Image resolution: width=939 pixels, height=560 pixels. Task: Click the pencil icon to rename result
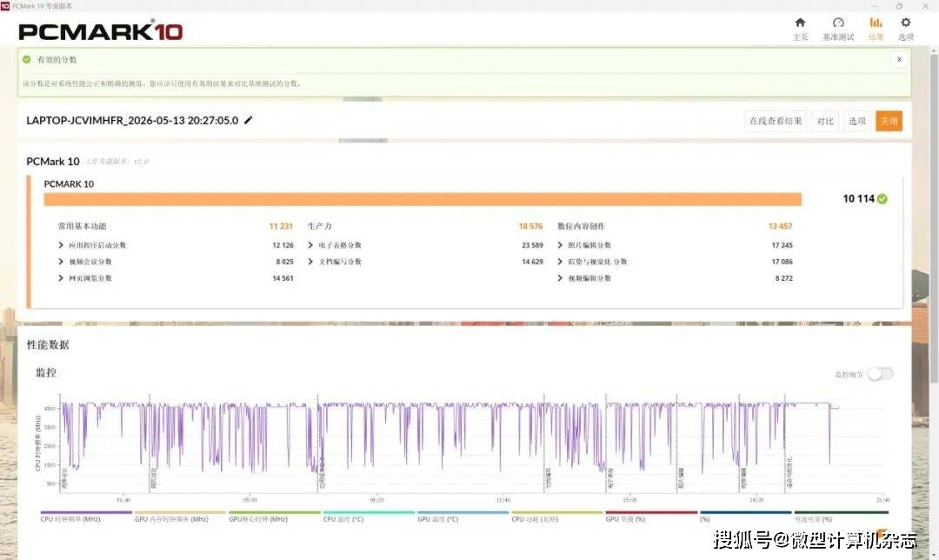pyautogui.click(x=249, y=120)
